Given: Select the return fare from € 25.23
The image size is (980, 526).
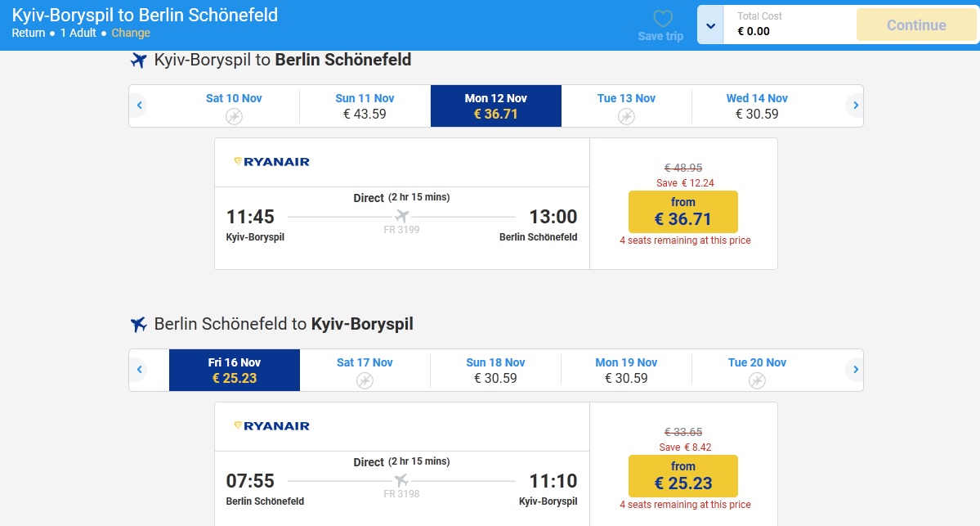Looking at the screenshot, I should click(x=682, y=476).
